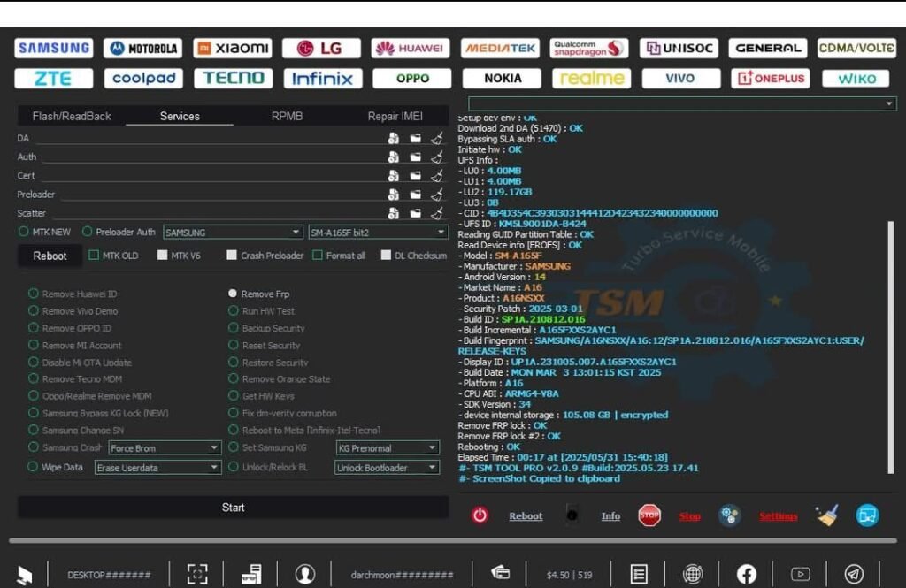Open the red Settings link
The height and width of the screenshot is (588, 906).
point(779,515)
